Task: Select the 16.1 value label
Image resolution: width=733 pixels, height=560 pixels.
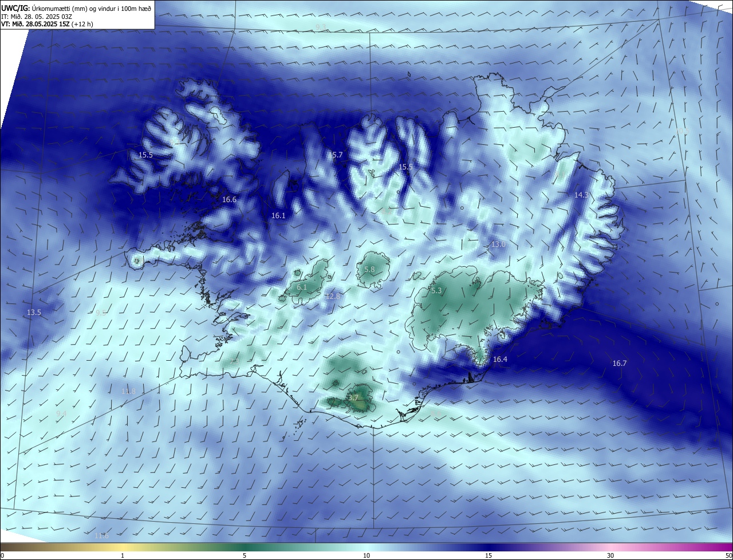Action: click(x=278, y=216)
